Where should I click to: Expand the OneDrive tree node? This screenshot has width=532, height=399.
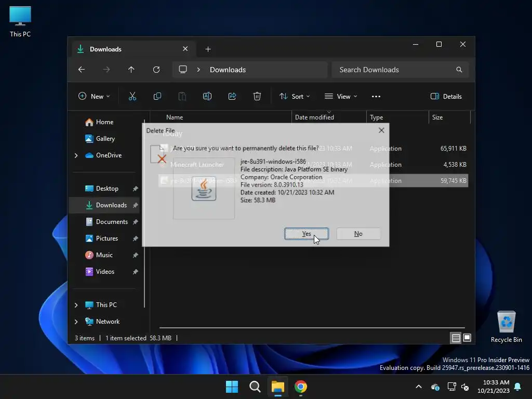point(76,155)
